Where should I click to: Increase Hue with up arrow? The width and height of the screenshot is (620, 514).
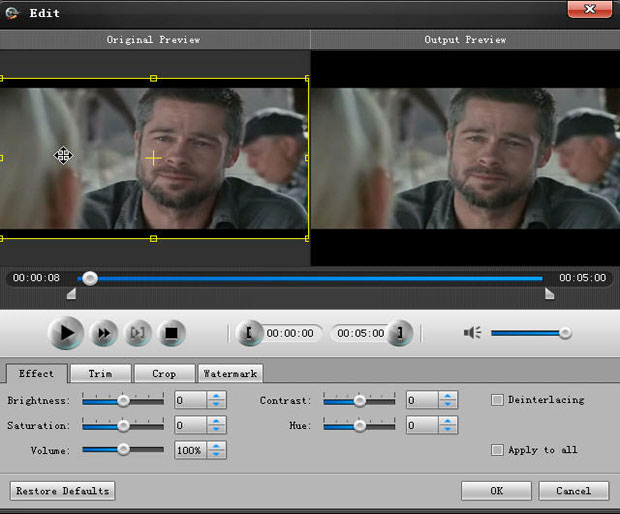click(448, 421)
